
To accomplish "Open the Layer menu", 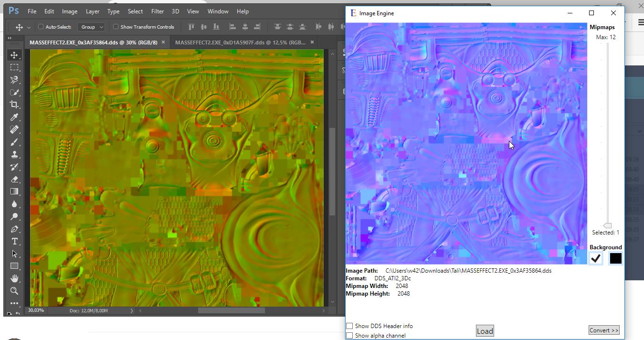I will click(93, 11).
